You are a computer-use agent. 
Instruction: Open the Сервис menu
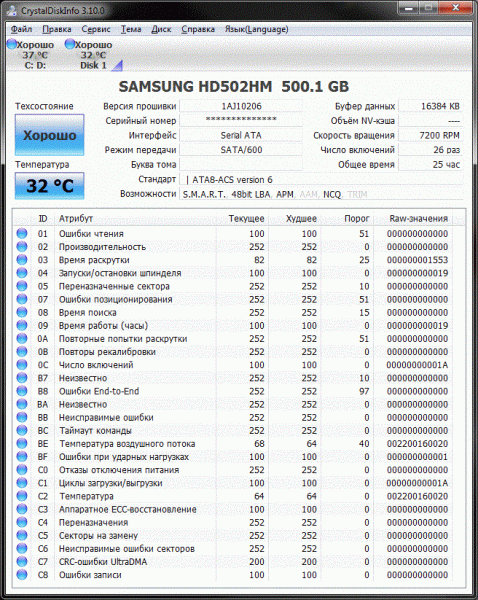pyautogui.click(x=96, y=29)
